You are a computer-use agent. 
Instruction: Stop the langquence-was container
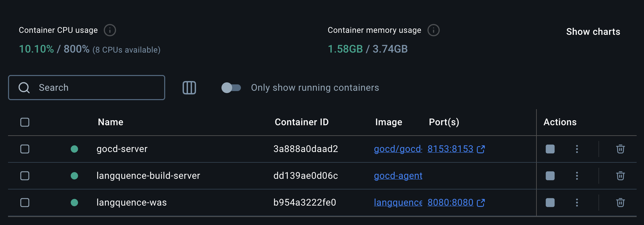pyautogui.click(x=550, y=203)
